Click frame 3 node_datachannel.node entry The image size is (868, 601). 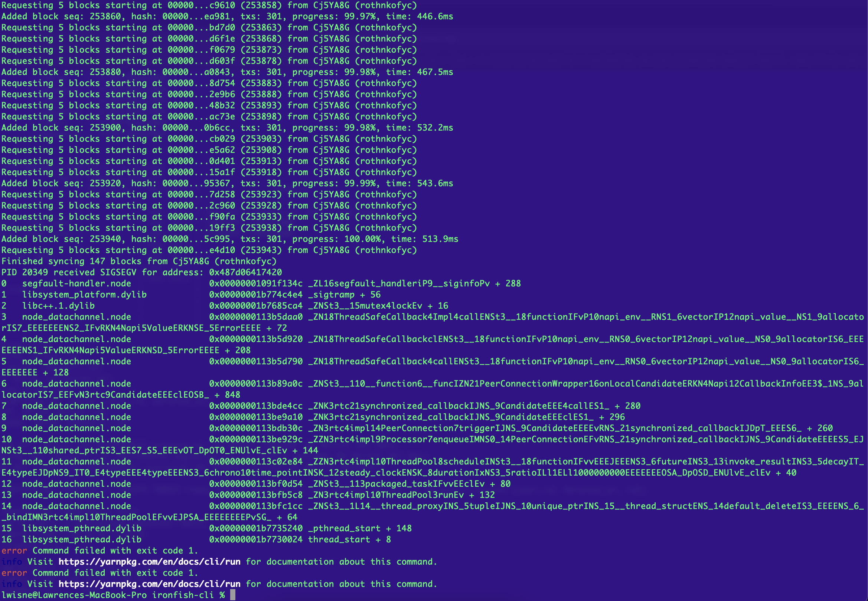coord(77,317)
